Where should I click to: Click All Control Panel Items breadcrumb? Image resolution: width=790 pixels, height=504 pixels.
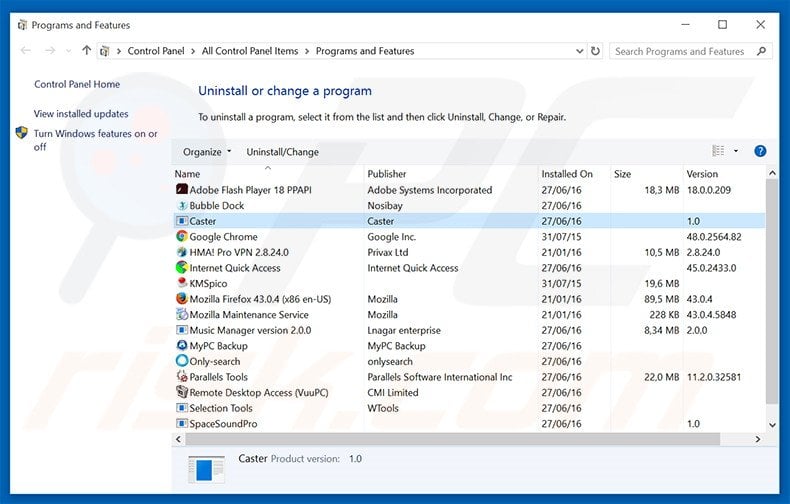point(250,51)
